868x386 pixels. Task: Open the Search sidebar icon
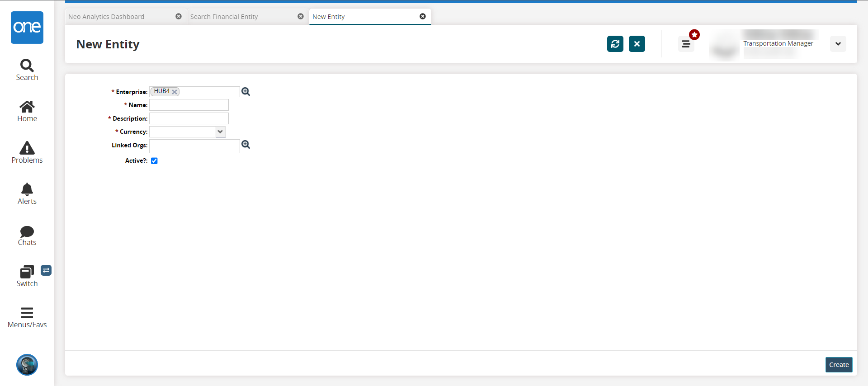click(x=27, y=70)
